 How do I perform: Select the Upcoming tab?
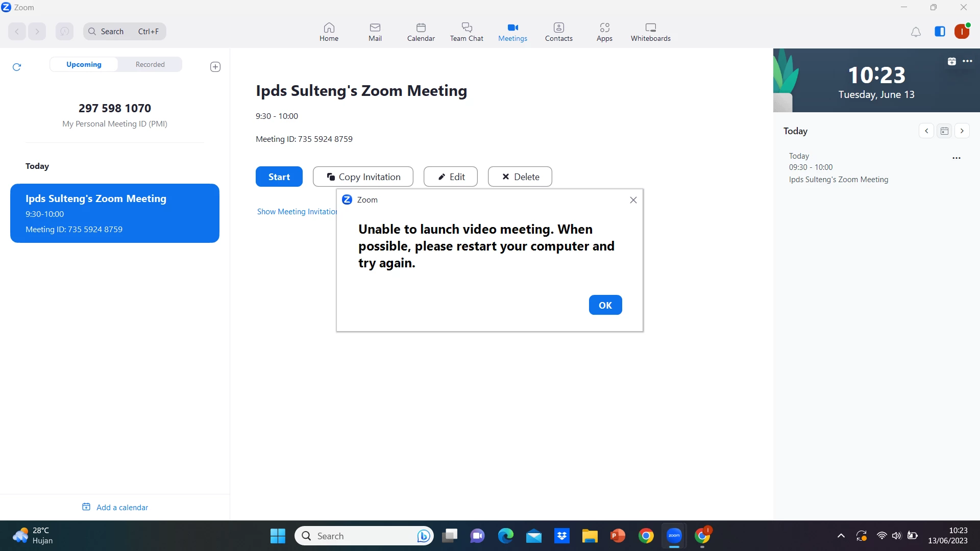pos(84,64)
